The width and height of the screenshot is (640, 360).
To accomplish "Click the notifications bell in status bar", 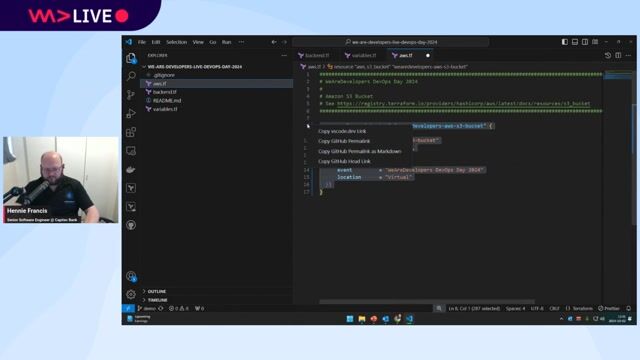I will coord(629,309).
